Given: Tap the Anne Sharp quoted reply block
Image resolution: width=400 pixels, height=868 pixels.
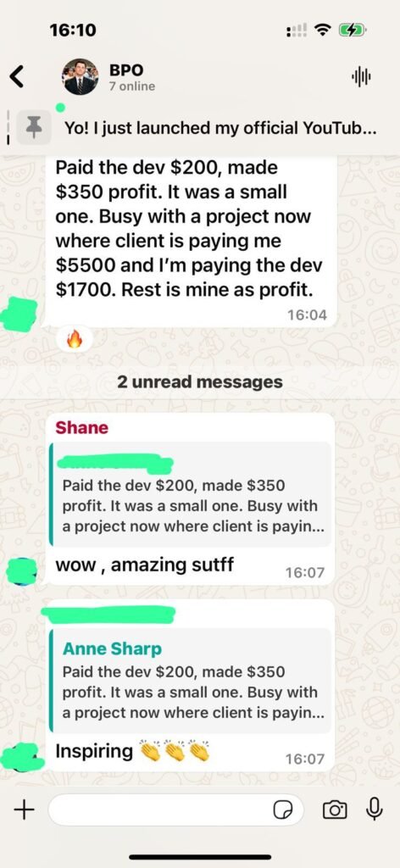Looking at the screenshot, I should click(x=190, y=681).
